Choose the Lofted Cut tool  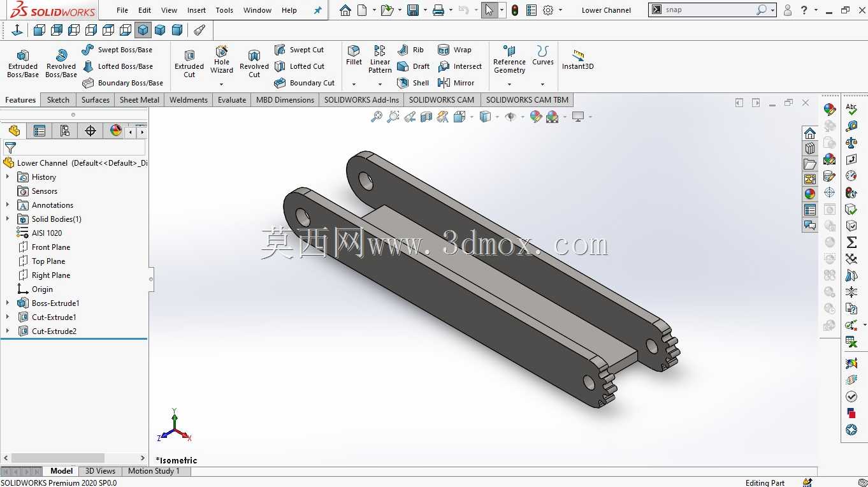tap(300, 66)
